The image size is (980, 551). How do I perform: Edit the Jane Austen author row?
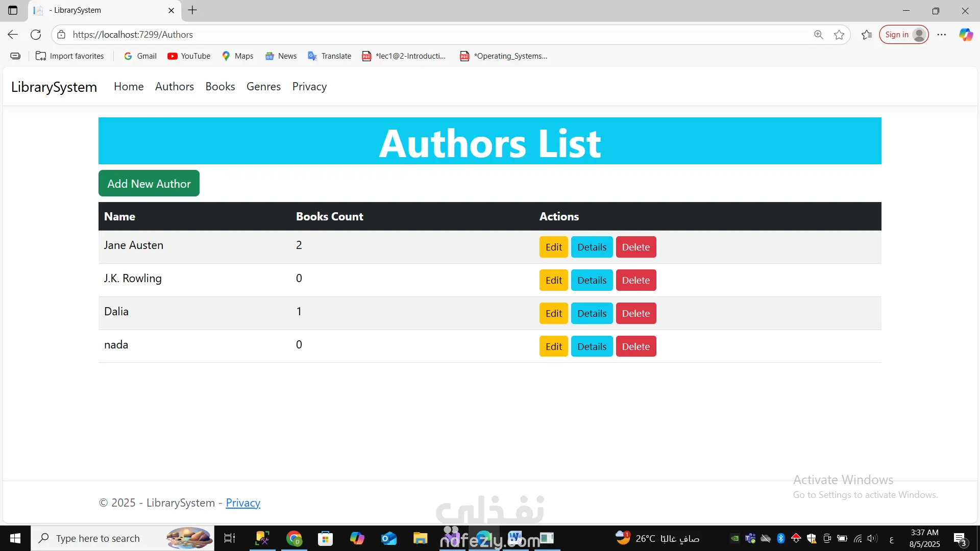(x=553, y=247)
